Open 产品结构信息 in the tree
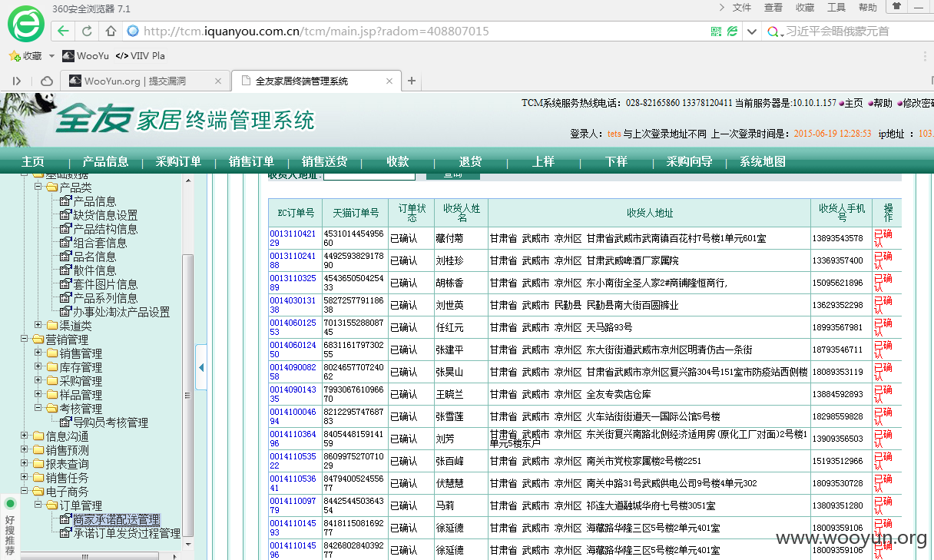This screenshot has width=934, height=560. point(104,229)
